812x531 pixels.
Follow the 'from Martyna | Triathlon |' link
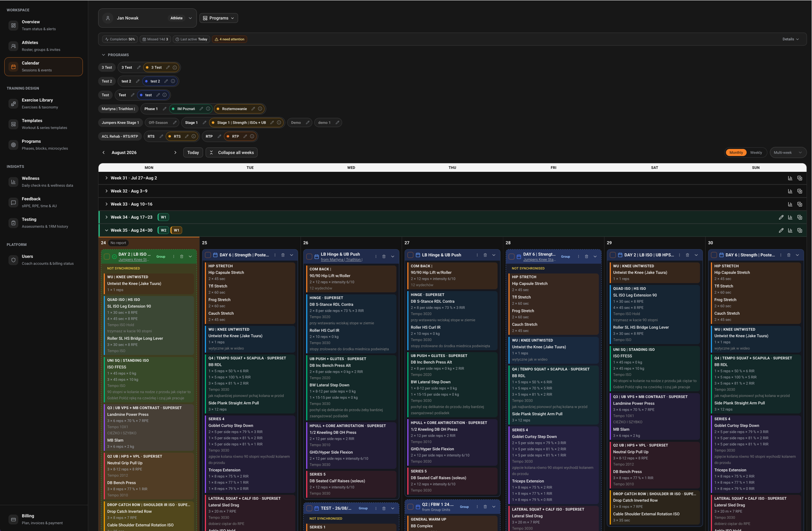[342, 260]
